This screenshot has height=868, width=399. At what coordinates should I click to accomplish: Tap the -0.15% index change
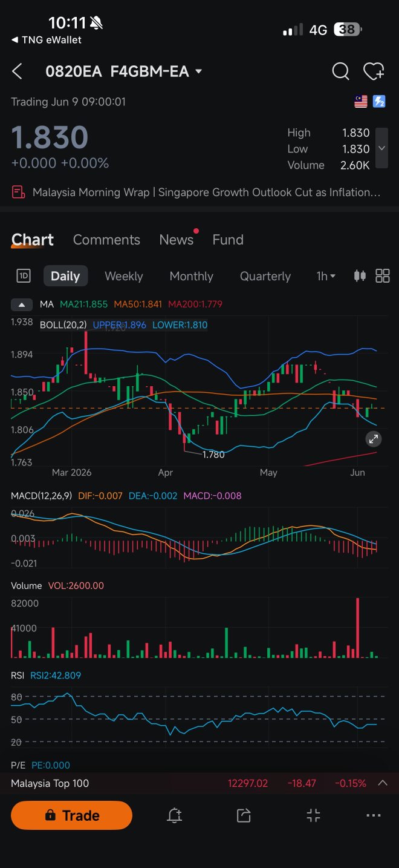pos(351,783)
